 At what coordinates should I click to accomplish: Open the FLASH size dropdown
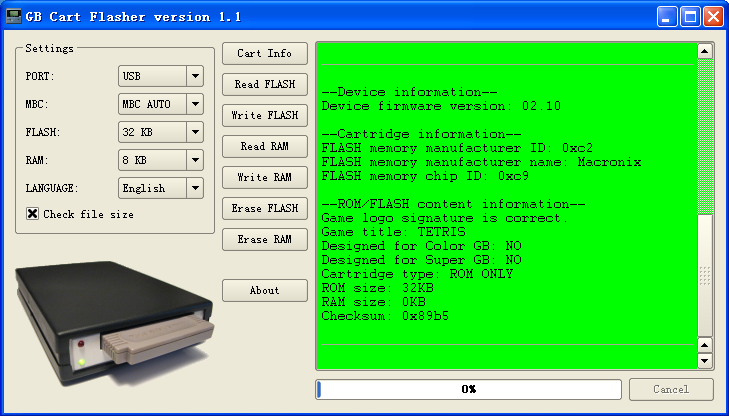[x=160, y=132]
